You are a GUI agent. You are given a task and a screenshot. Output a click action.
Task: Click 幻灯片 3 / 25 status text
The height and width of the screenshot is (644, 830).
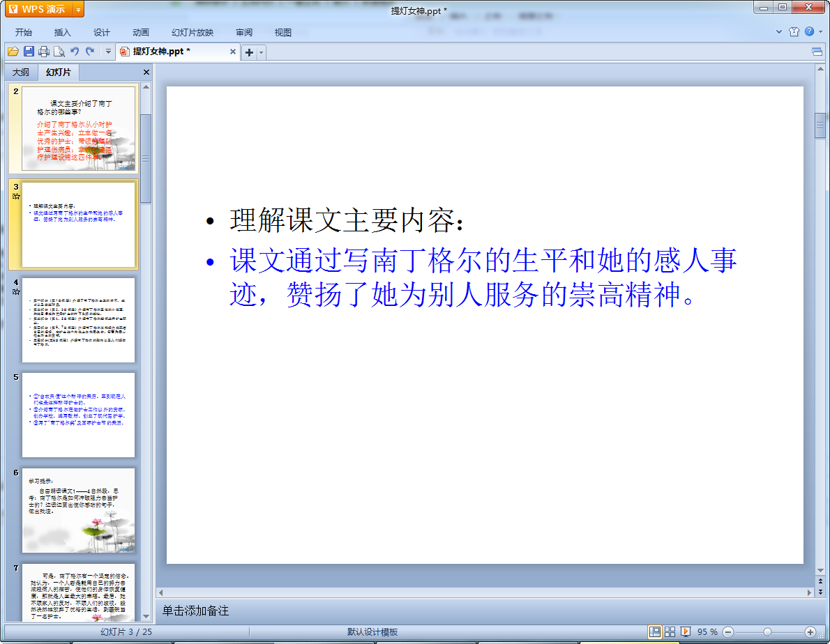126,632
